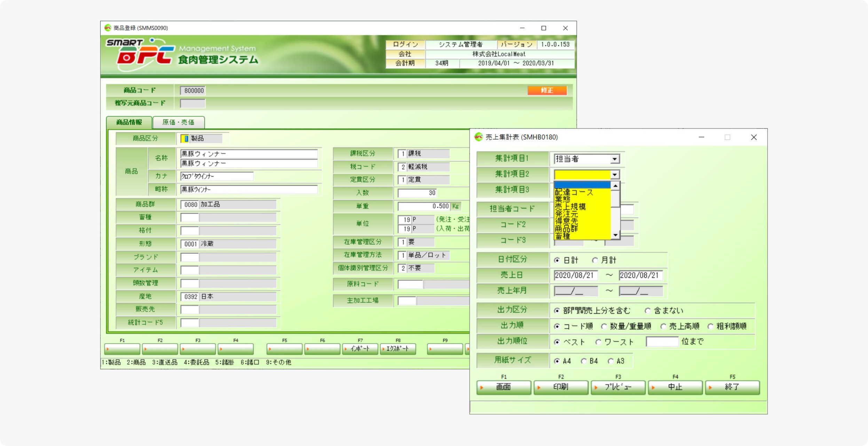This screenshot has height=446, width=868.
Task: Click the orange 修正 mode indicator
Action: [x=547, y=90]
